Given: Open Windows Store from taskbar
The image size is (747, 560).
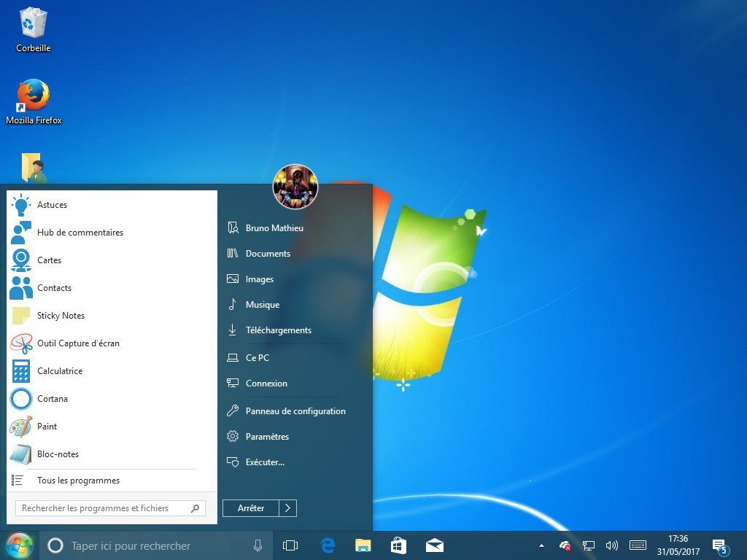Looking at the screenshot, I should pyautogui.click(x=398, y=545).
